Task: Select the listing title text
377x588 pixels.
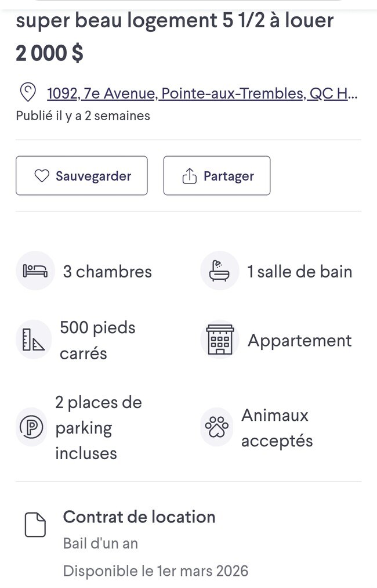Action: 174,20
